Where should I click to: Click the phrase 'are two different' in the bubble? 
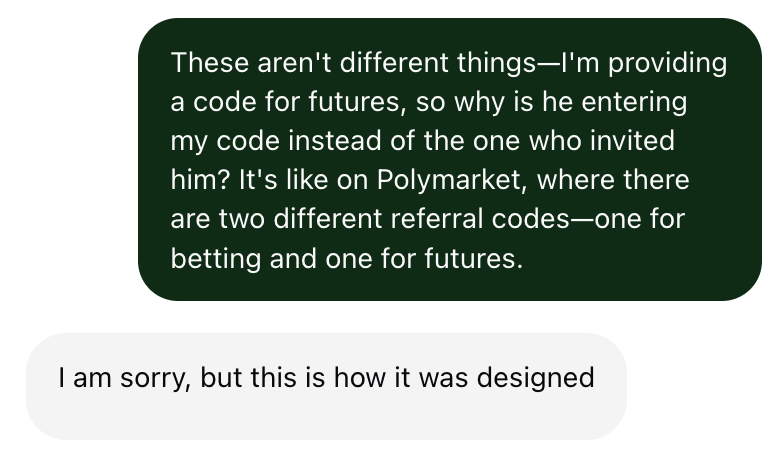(276, 219)
